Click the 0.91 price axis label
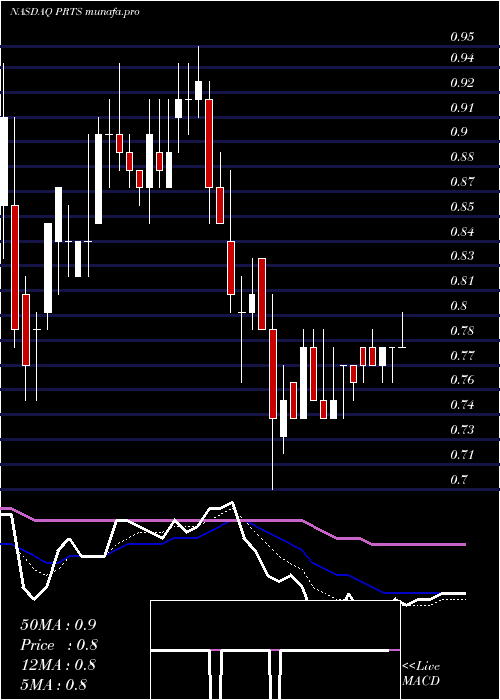500x700 pixels. (462, 108)
